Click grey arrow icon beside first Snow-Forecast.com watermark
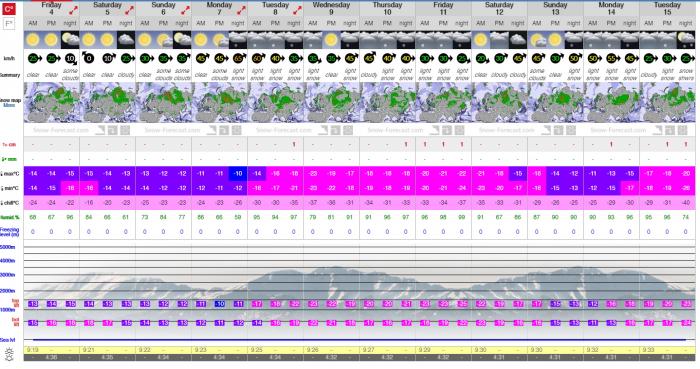 tap(100, 130)
